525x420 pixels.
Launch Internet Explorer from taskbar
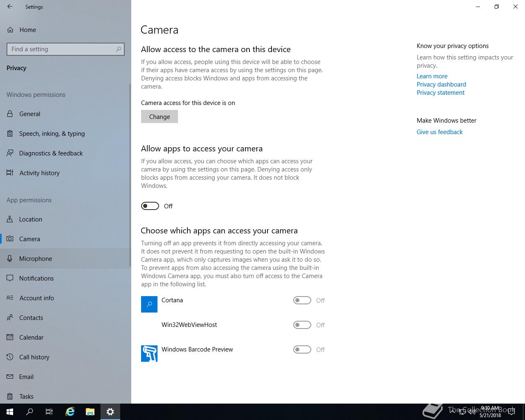70,412
